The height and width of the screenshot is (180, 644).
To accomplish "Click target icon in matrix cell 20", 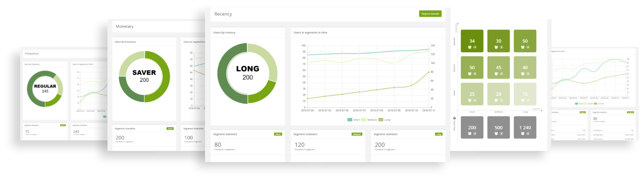I will pos(501,100).
